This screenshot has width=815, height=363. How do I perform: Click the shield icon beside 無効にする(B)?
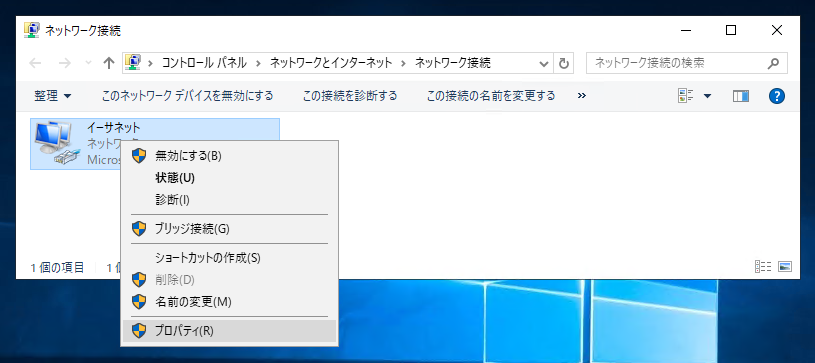[139, 155]
